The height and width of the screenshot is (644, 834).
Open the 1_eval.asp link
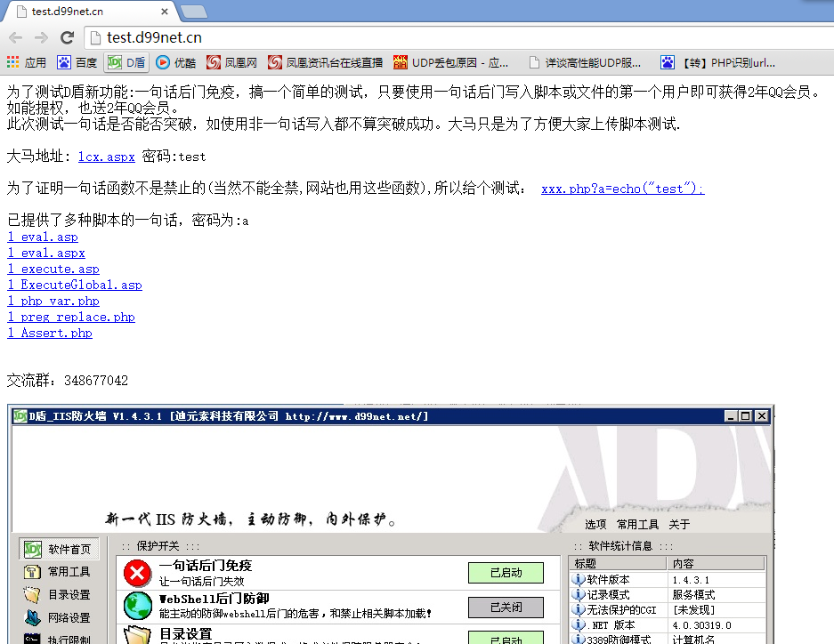pos(43,237)
